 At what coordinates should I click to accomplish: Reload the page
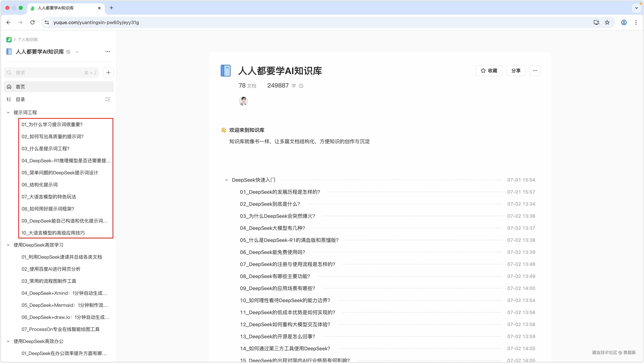[x=32, y=22]
